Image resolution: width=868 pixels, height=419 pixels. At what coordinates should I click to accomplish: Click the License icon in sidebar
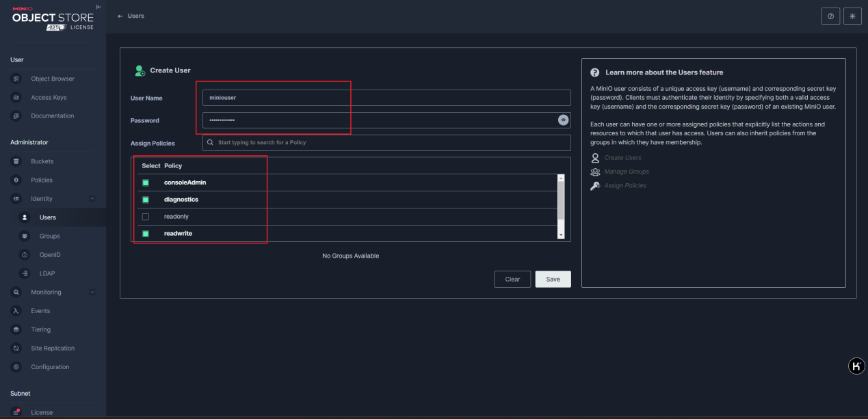(x=16, y=412)
